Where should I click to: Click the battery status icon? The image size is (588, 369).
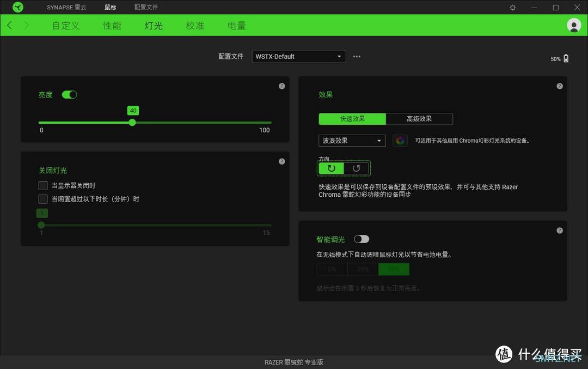click(x=566, y=58)
